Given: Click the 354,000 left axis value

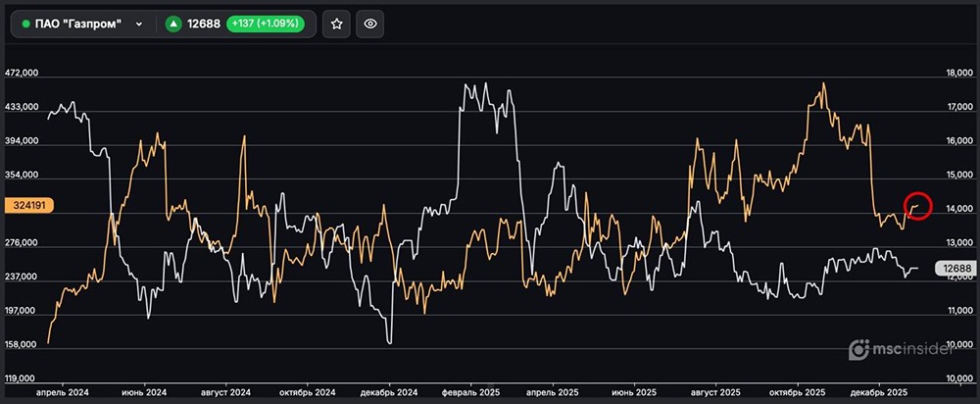Looking at the screenshot, I should (x=22, y=176).
